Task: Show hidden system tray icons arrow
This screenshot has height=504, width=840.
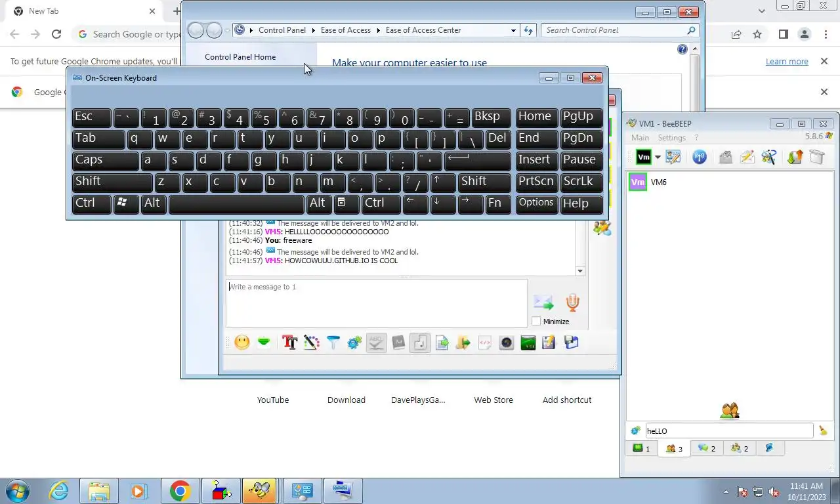Action: click(726, 492)
